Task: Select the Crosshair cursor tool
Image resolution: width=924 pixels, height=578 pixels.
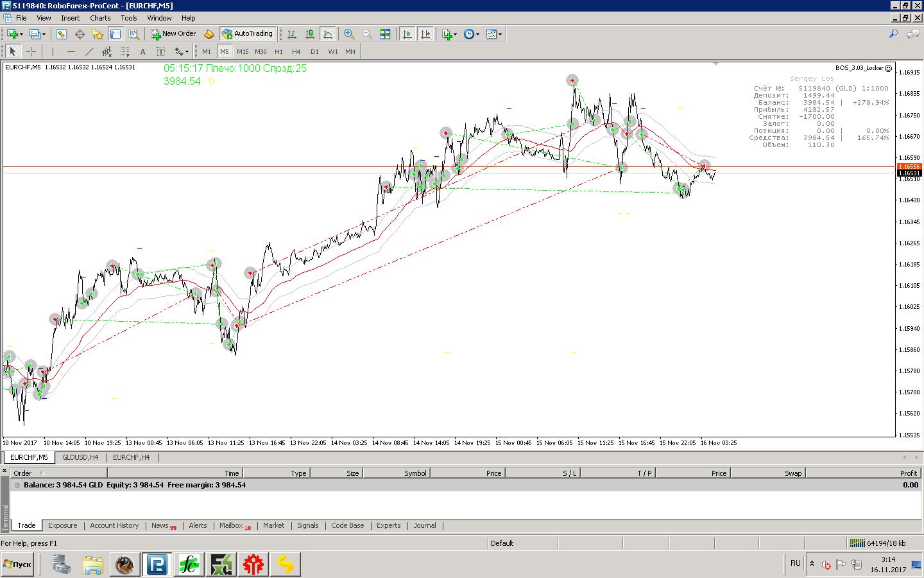Action: pyautogui.click(x=31, y=51)
